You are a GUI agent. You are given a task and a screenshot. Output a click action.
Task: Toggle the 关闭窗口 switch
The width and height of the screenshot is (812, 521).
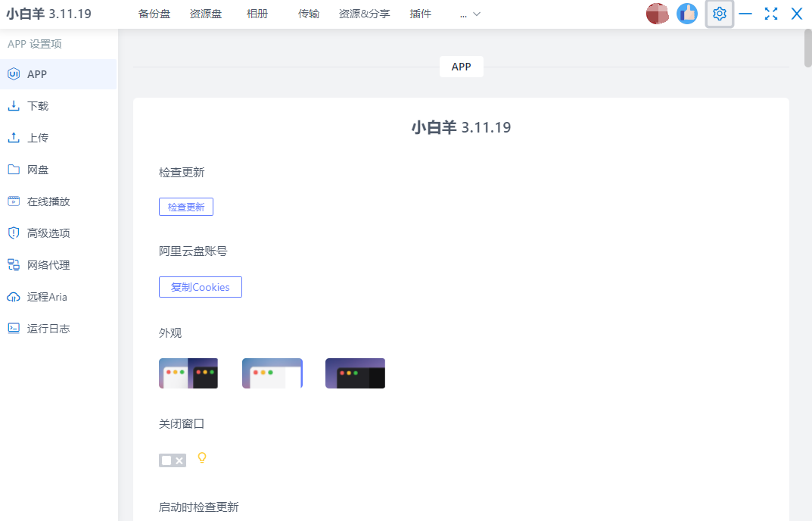pyautogui.click(x=173, y=460)
